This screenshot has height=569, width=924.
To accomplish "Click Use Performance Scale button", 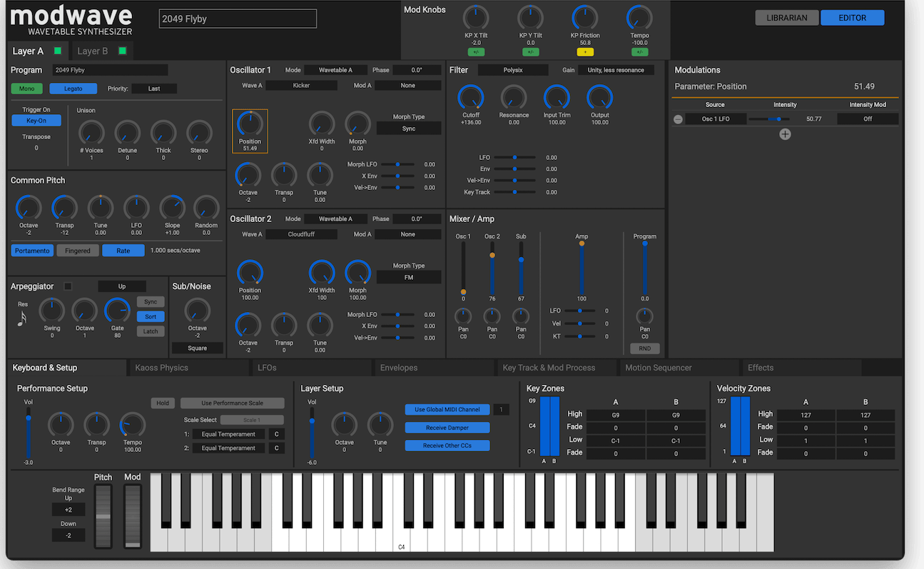I will 232,403.
